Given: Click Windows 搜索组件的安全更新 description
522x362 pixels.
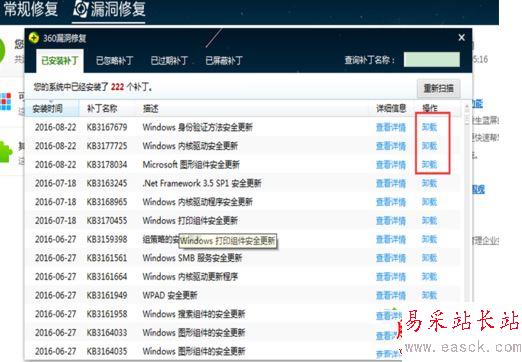Looking at the screenshot, I should tap(194, 314).
